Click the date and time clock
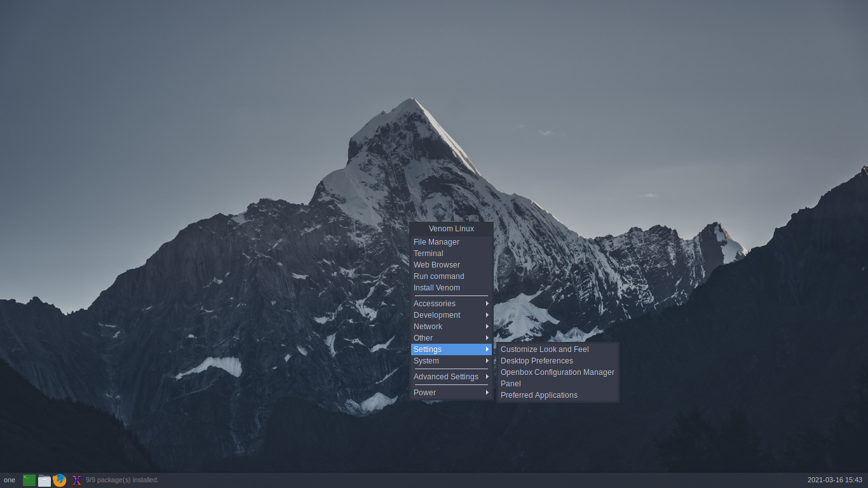This screenshot has height=488, width=868. 834,480
